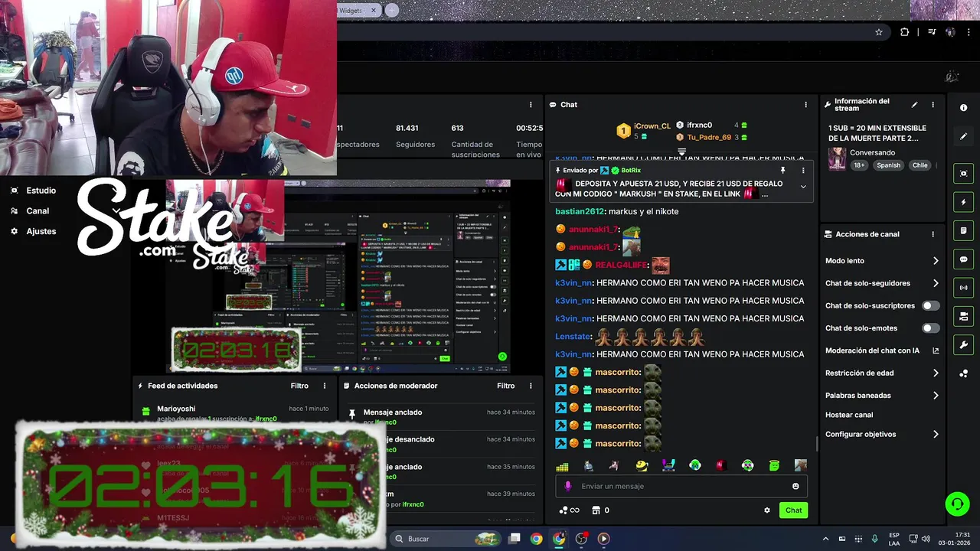Toggle the wrench stream info icon
980x551 pixels.
point(963,345)
